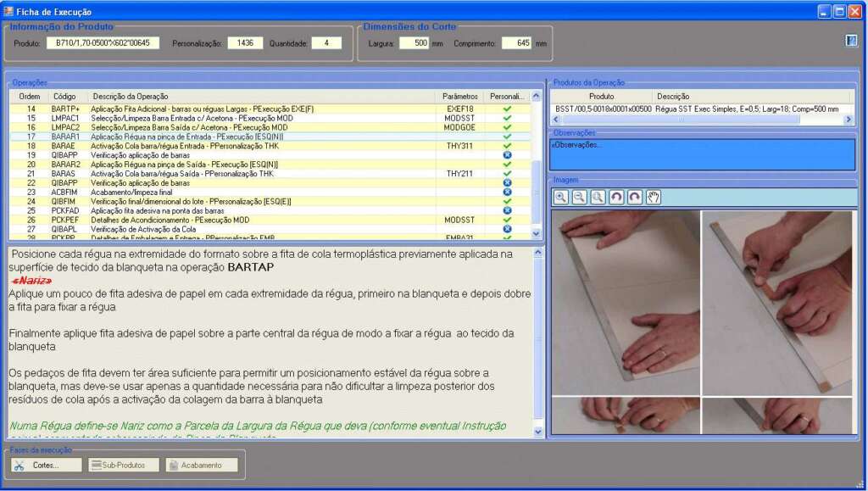
Task: Click the green check icon on row 16 LMPAC2
Action: (507, 127)
